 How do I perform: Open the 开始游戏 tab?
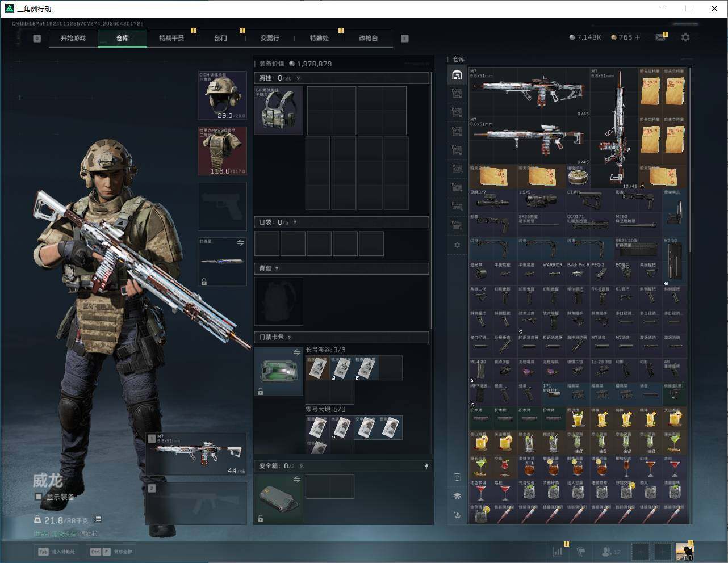(x=73, y=38)
